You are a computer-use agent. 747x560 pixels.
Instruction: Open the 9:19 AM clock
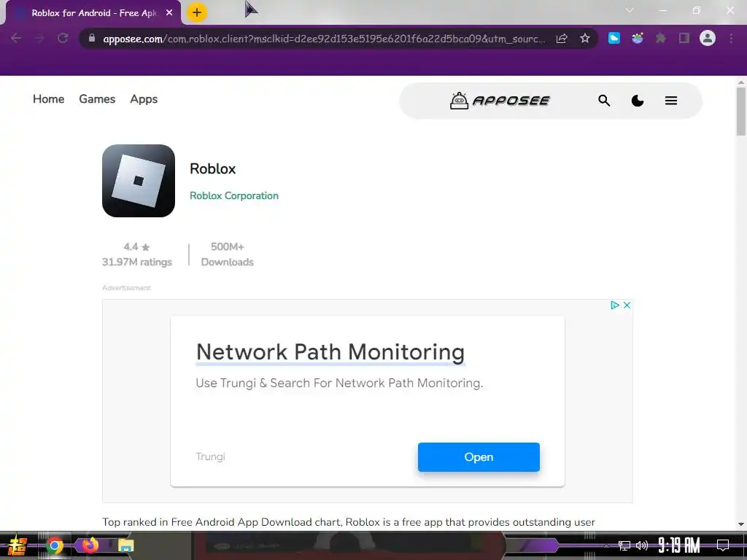[679, 545]
